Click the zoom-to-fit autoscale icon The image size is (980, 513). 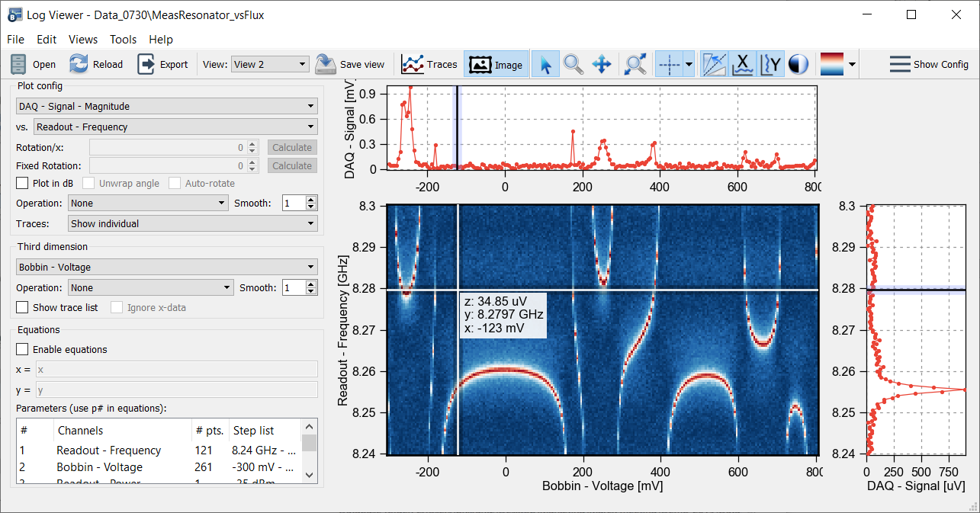pos(635,64)
